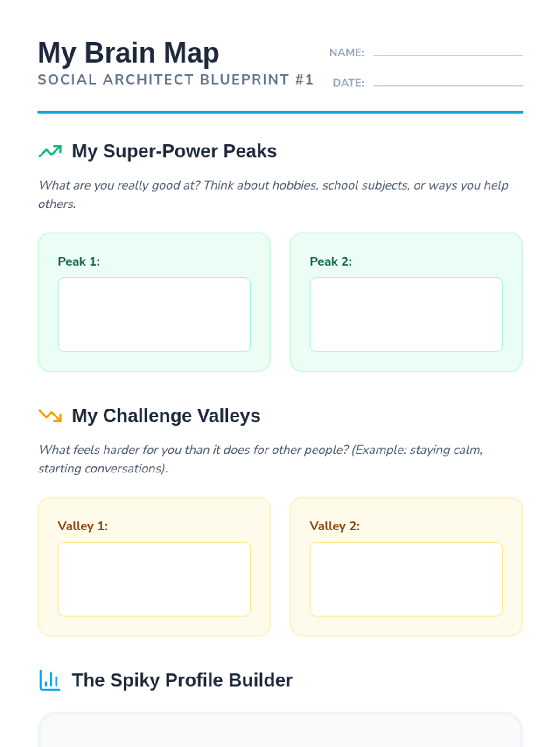The image size is (560, 747).
Task: Click the 'Valley 1:' label
Action: (83, 526)
